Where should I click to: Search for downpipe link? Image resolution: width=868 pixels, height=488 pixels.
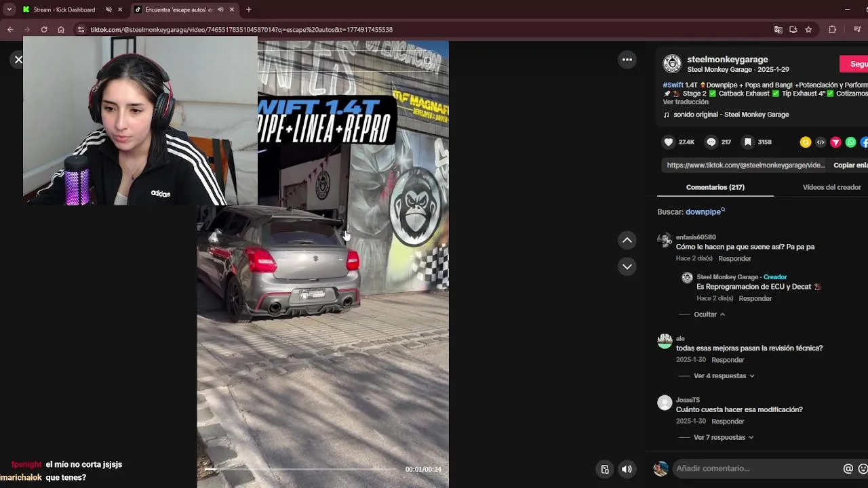703,211
